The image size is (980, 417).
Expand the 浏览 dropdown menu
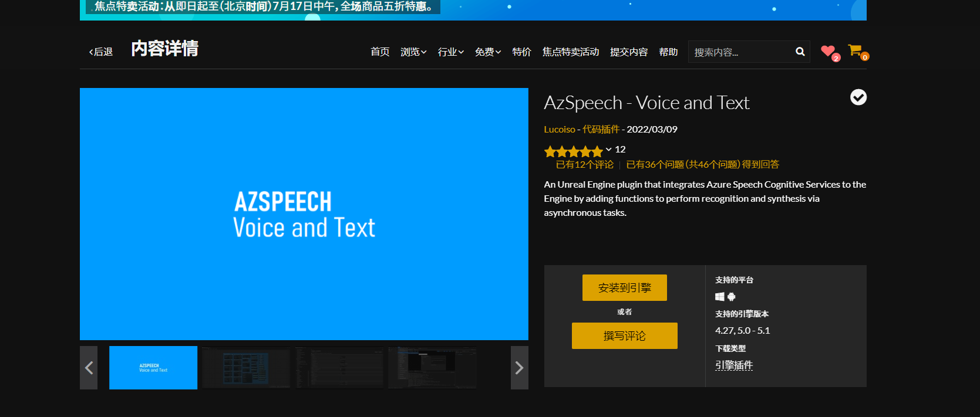pos(413,52)
